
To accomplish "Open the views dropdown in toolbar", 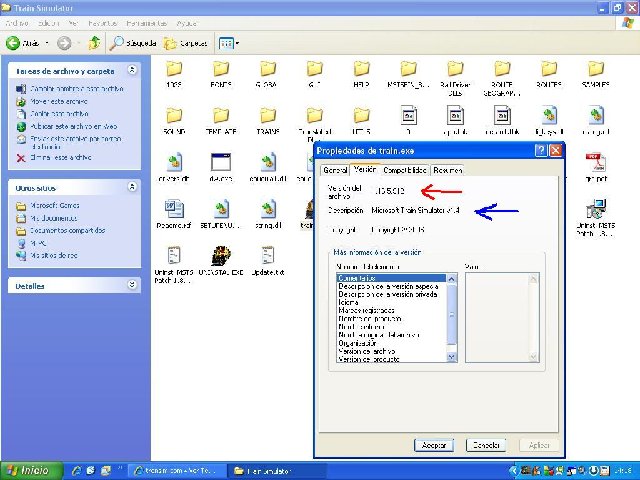I will (x=228, y=43).
